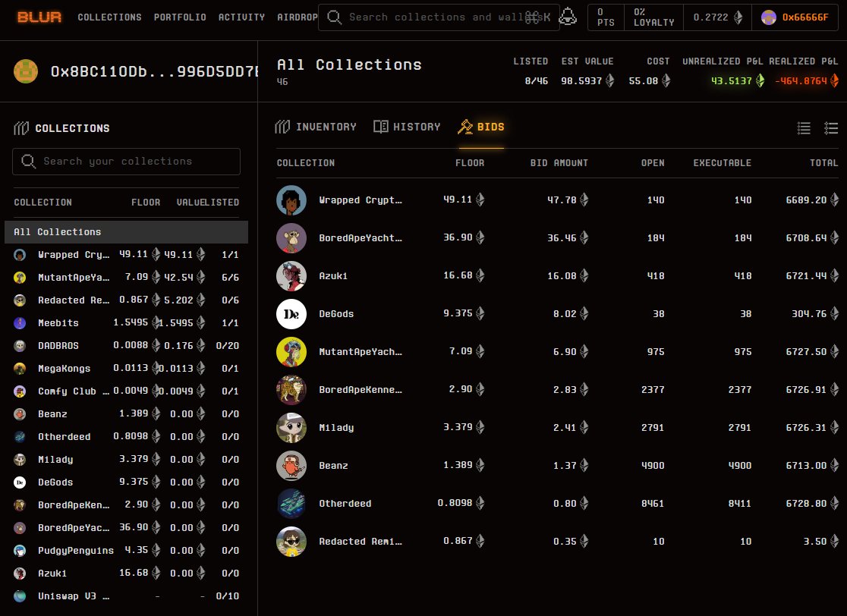
Task: Click the BoredApeYacht bids row avatar
Action: tap(291, 238)
